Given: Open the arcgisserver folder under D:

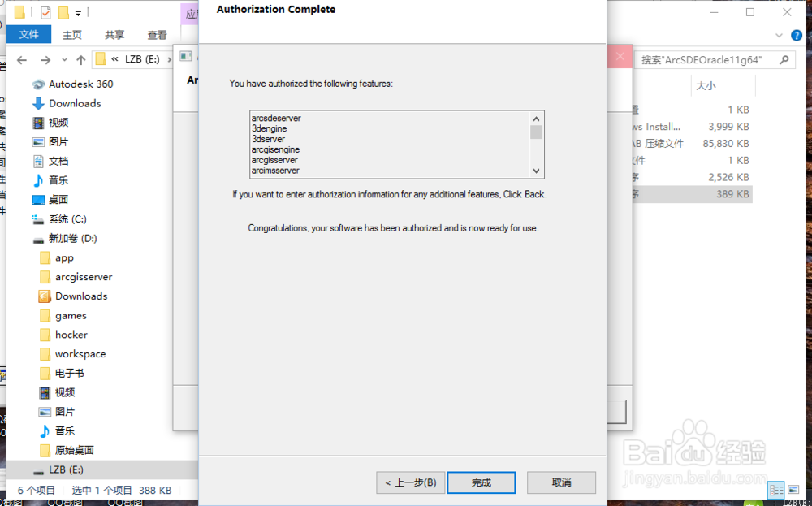Looking at the screenshot, I should click(x=76, y=277).
